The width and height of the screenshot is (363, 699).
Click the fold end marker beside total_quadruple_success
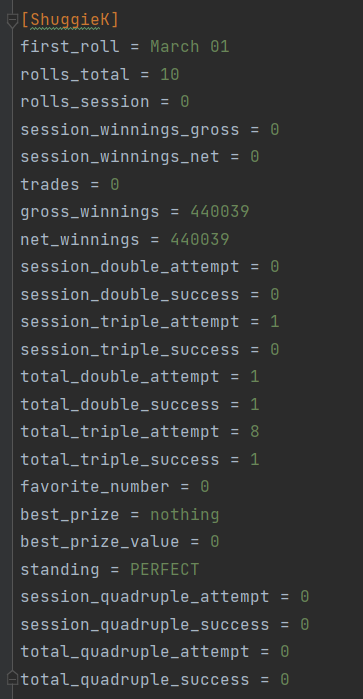(12, 678)
